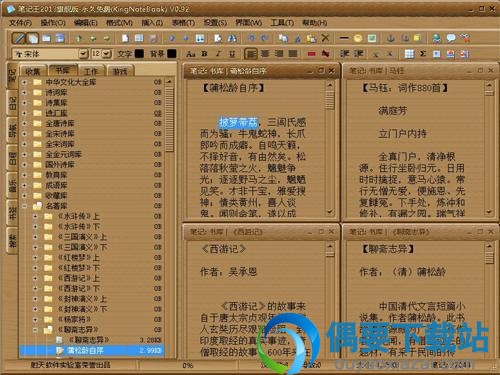Expand the 中华文化大全库 folder

pyautogui.click(x=24, y=82)
